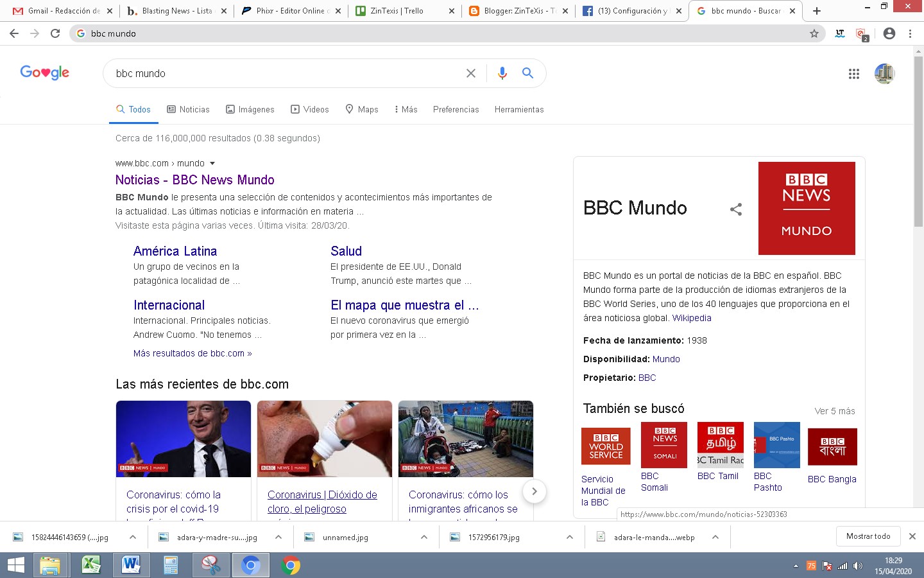The height and width of the screenshot is (578, 924).
Task: Open BBC Tamil related search thumbnail
Action: pyautogui.click(x=720, y=444)
